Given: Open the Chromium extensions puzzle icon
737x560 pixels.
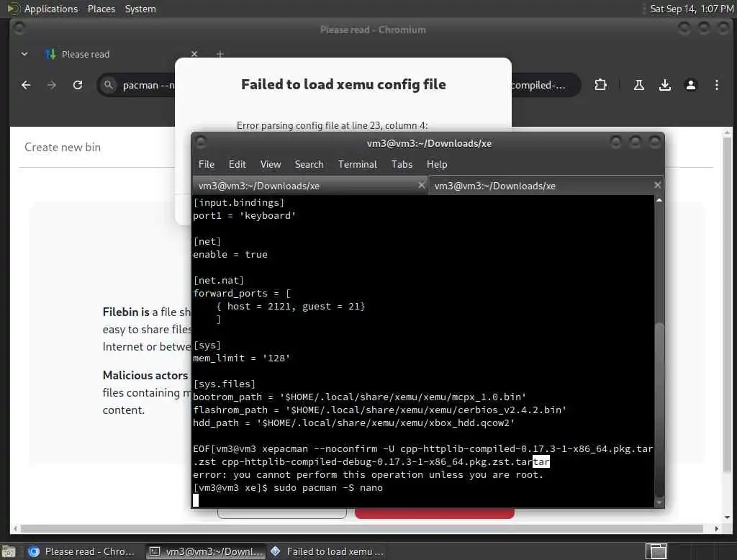Looking at the screenshot, I should (x=600, y=85).
